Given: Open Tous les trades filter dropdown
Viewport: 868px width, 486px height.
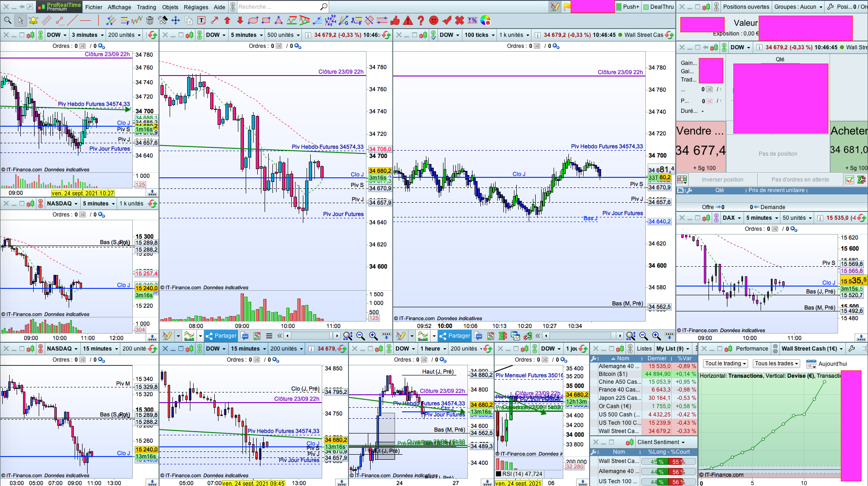Looking at the screenshot, I should [777, 363].
